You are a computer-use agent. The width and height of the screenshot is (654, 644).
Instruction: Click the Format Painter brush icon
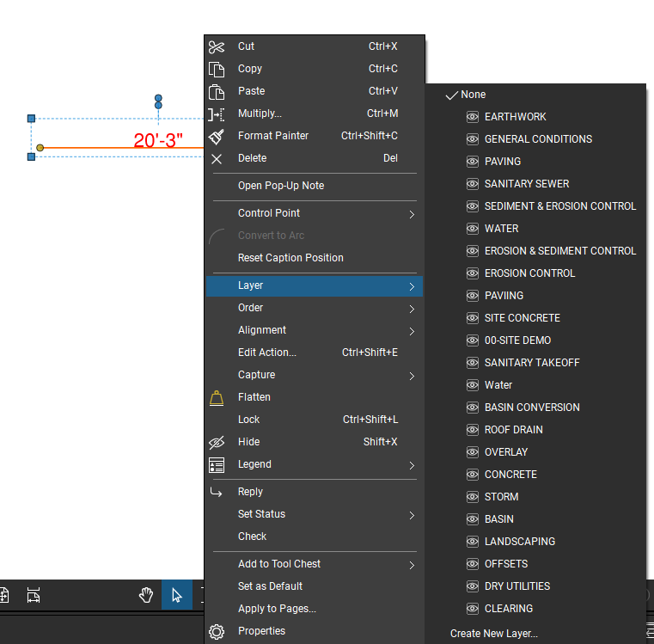point(217,137)
